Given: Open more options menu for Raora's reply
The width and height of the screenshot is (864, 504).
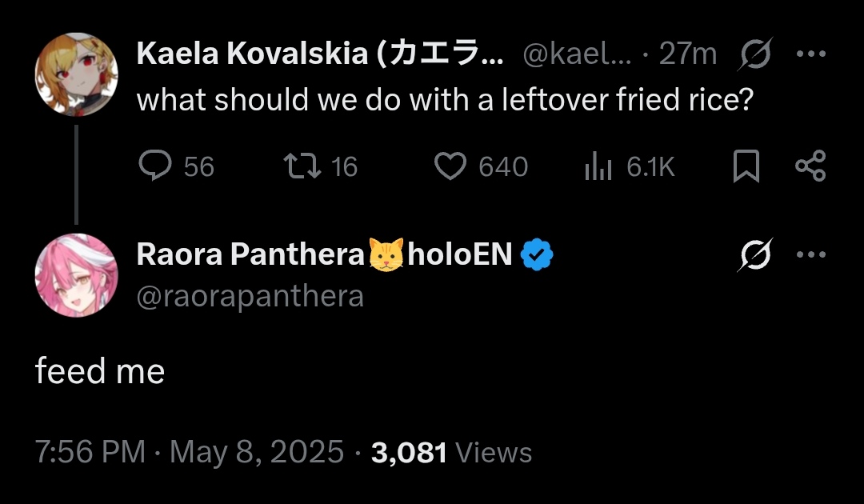Looking at the screenshot, I should (810, 255).
